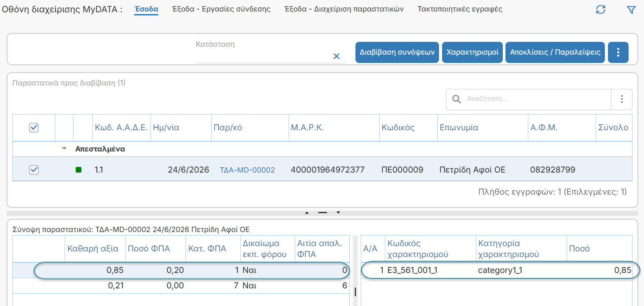Click Αποκλίσεις / Παραλείψεις button
Viewport: 644px width, 306px height.
pos(555,52)
